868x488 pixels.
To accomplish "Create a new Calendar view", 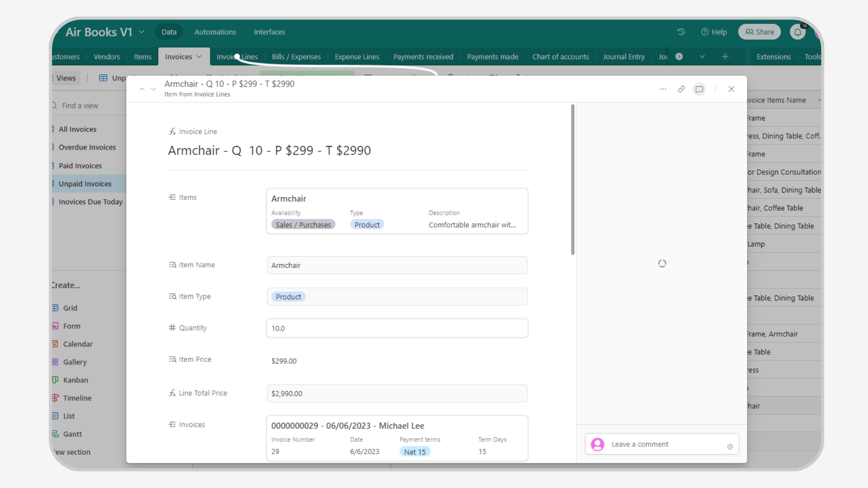I will [78, 344].
